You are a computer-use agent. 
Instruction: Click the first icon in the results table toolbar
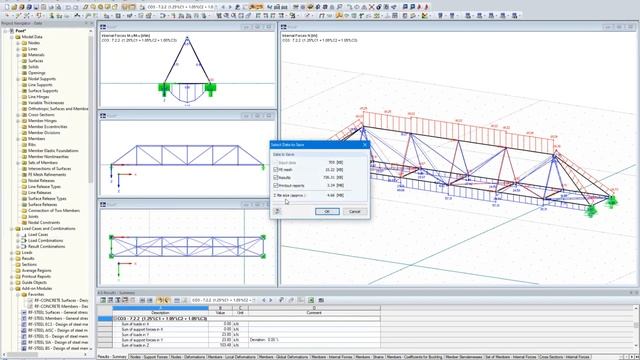103,300
